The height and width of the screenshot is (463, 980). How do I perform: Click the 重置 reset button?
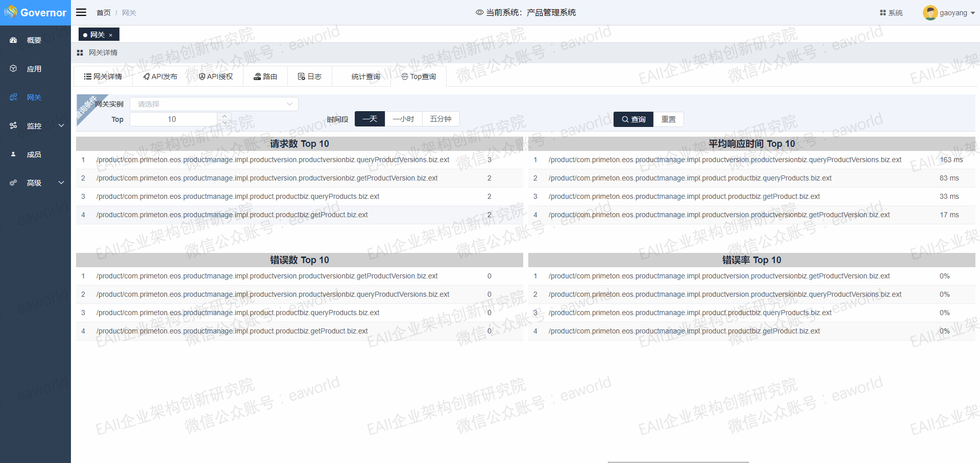pos(668,119)
